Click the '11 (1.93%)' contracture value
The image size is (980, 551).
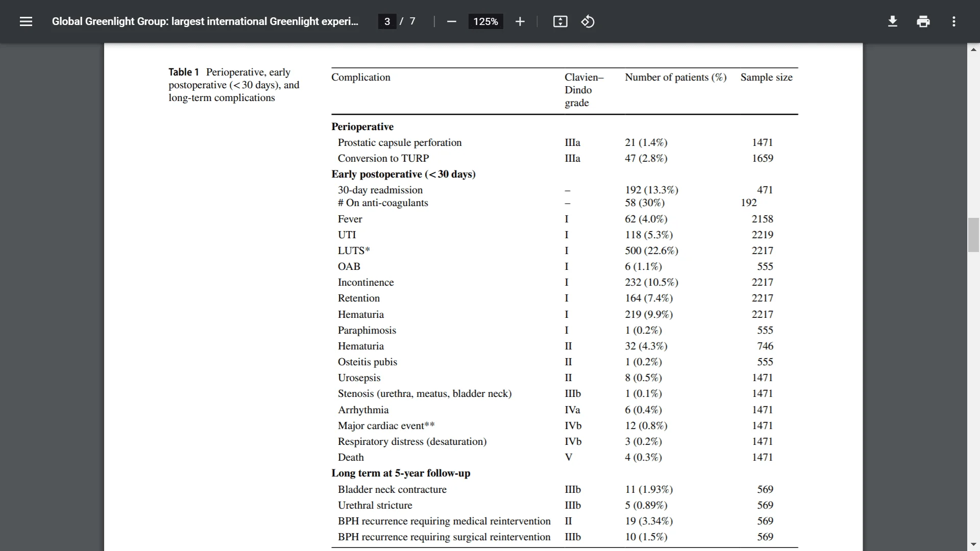[649, 489]
